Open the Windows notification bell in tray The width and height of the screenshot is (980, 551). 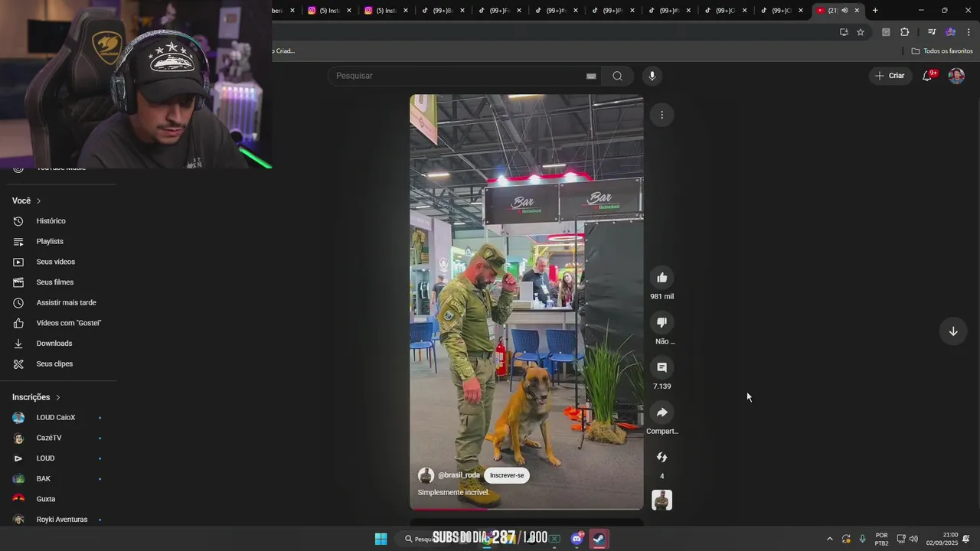point(966,539)
